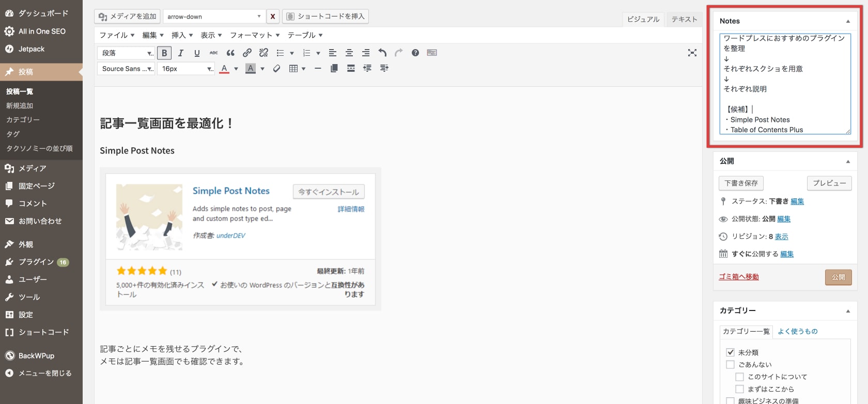Collapse the Notes panel
Screen dimensions: 868x404
click(848, 21)
